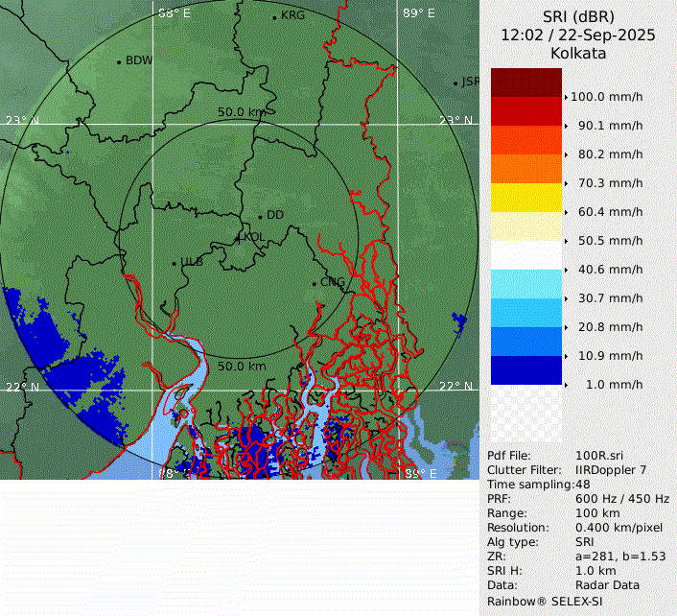Select the KRG city marker
The width and height of the screenshot is (677, 616).
(274, 17)
